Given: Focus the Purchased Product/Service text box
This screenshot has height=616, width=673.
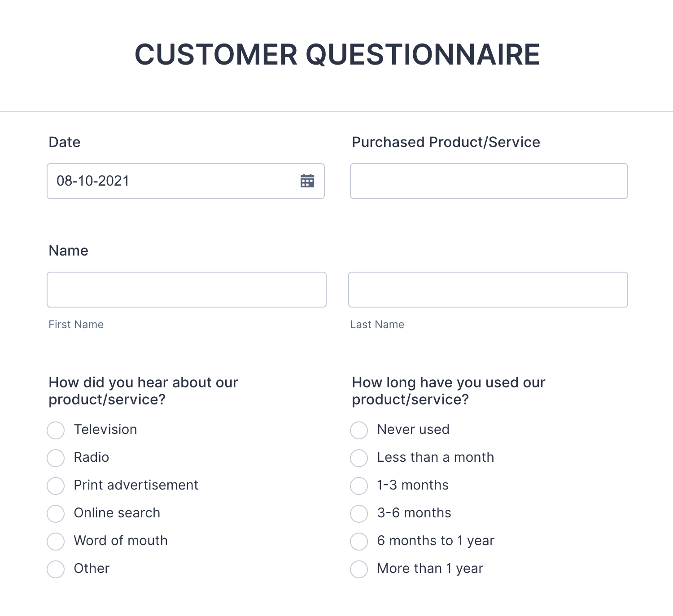Looking at the screenshot, I should click(489, 181).
